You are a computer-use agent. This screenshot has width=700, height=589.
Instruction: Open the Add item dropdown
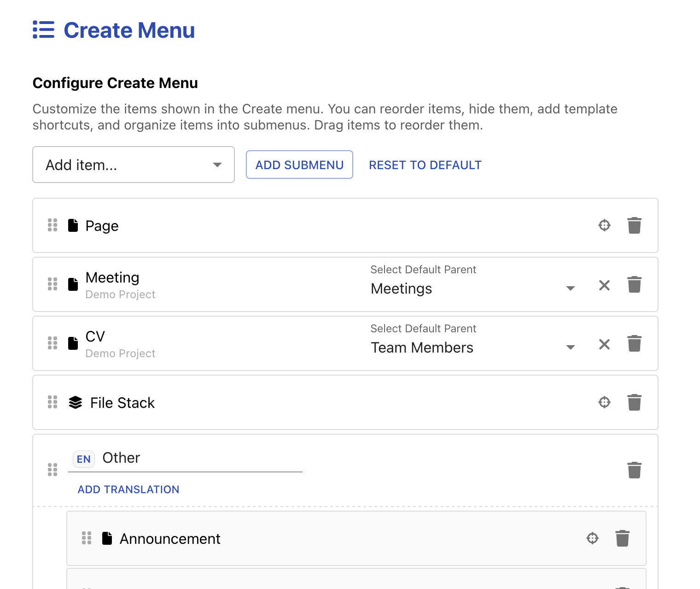pyautogui.click(x=134, y=165)
